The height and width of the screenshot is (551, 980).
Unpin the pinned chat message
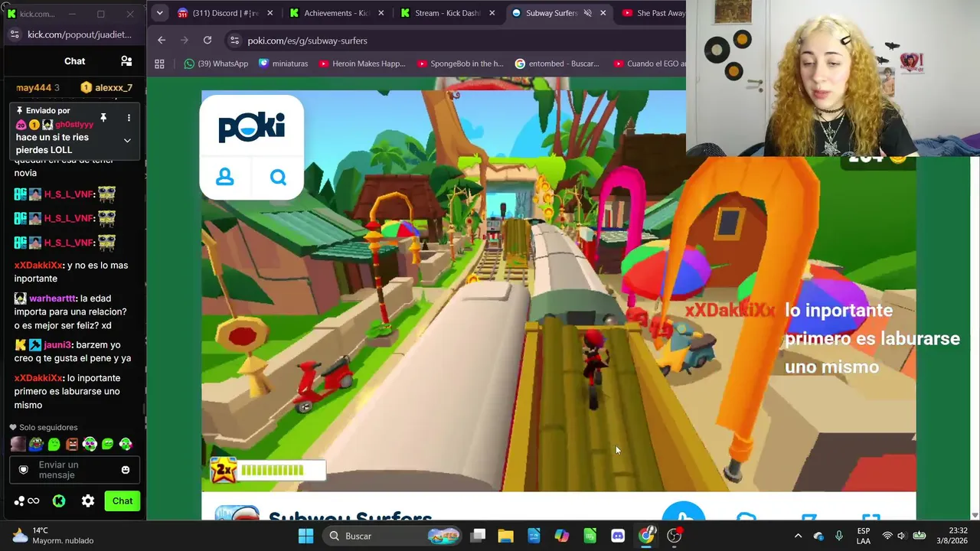(103, 118)
